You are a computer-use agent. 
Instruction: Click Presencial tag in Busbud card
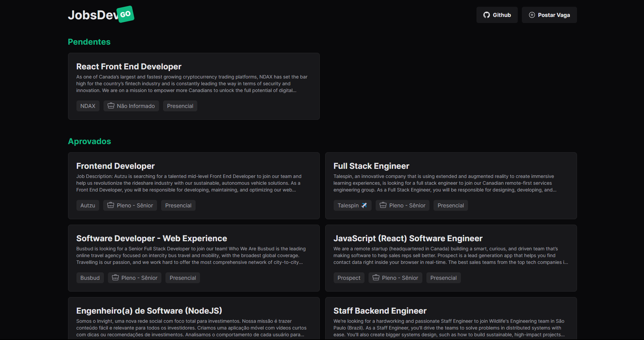click(x=183, y=278)
